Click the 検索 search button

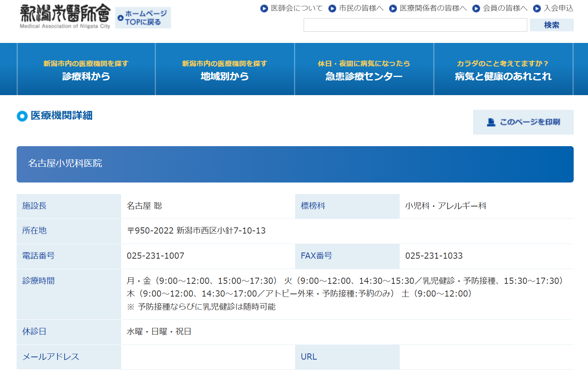coord(552,25)
